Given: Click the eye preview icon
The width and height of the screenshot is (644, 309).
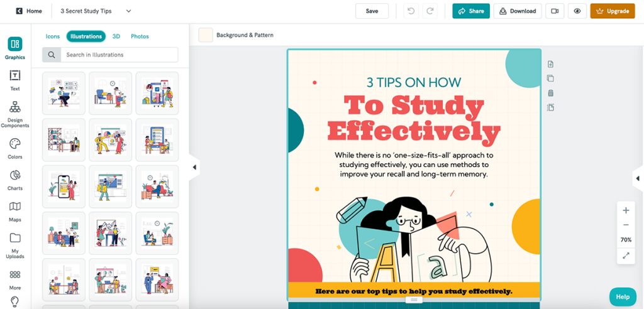Looking at the screenshot, I should [x=577, y=11].
